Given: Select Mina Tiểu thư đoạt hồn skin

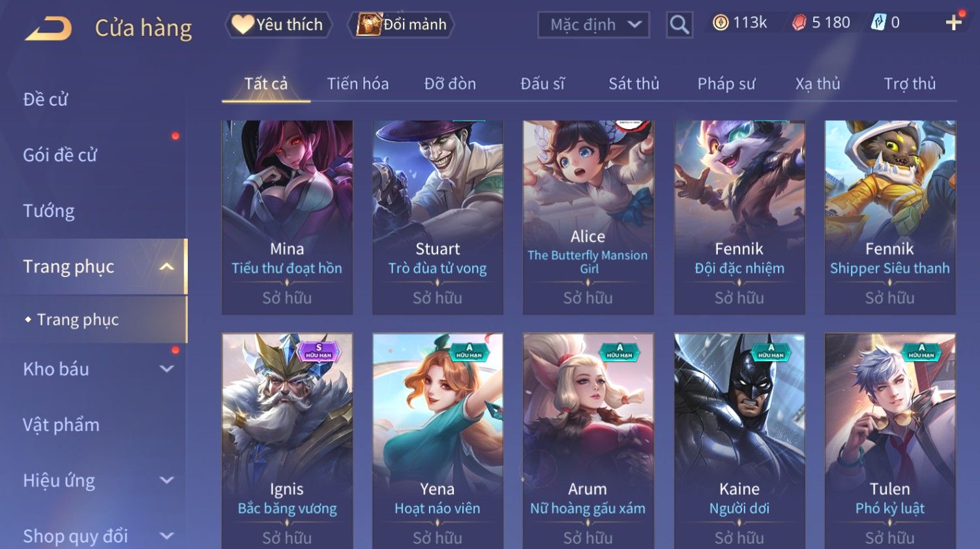Looking at the screenshot, I should click(287, 218).
